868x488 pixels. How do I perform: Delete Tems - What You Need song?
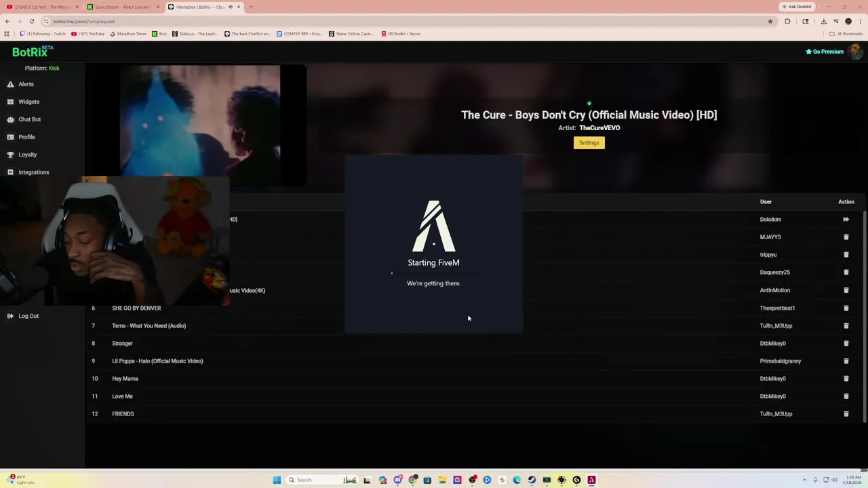click(x=846, y=325)
